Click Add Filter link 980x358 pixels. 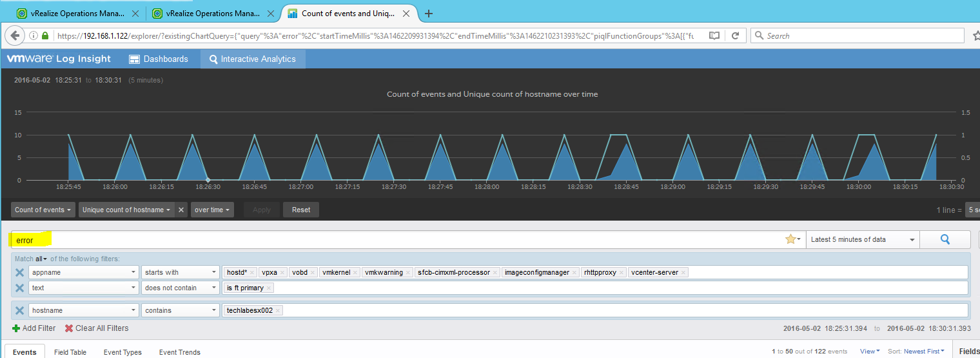pyautogui.click(x=34, y=328)
